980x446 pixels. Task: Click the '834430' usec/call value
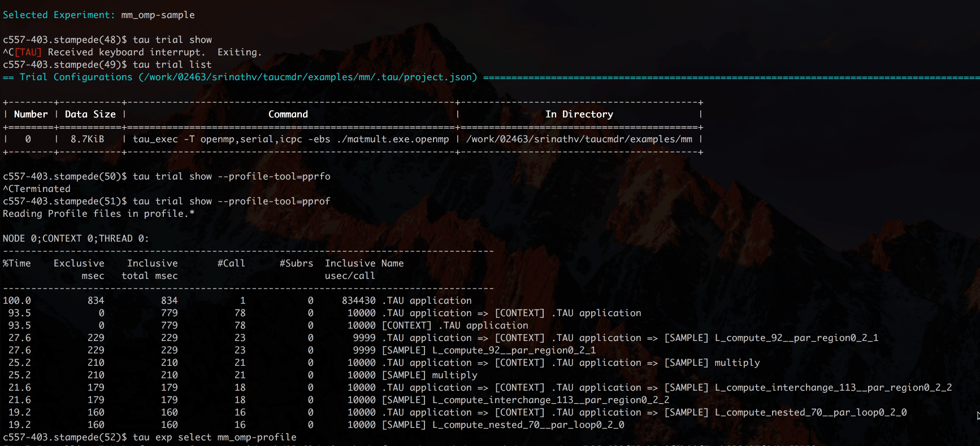click(359, 301)
